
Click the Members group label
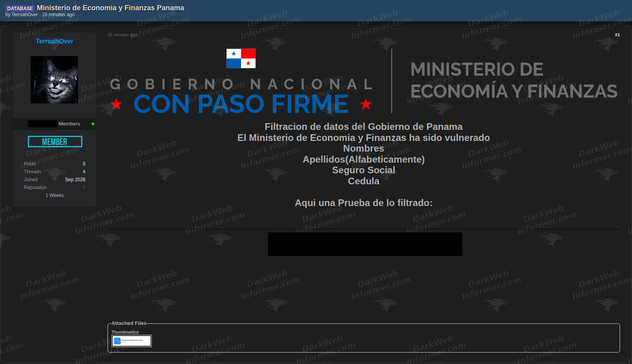pyautogui.click(x=69, y=124)
